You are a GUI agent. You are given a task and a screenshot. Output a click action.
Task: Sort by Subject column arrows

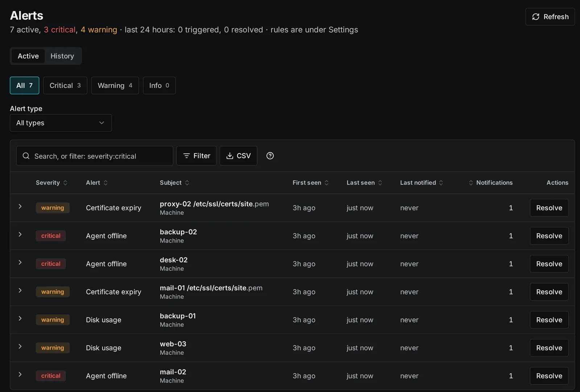187,183
